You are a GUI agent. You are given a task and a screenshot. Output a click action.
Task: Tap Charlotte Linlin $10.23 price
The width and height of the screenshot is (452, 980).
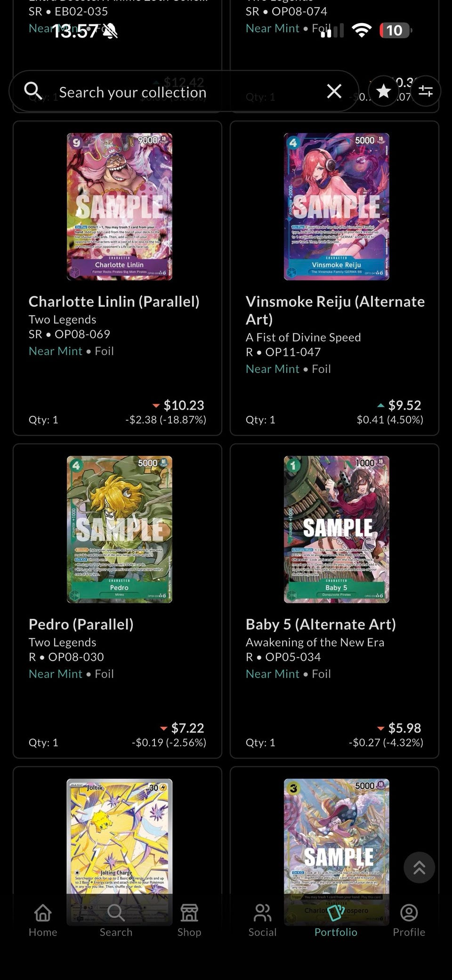[x=184, y=405]
